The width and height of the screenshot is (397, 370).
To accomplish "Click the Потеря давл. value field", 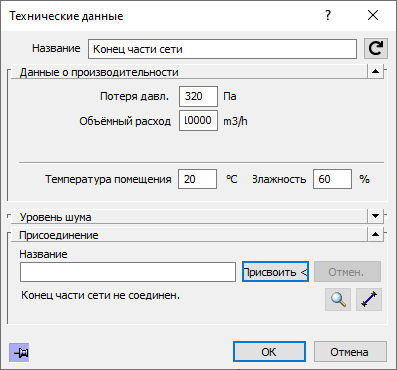I will pyautogui.click(x=198, y=96).
